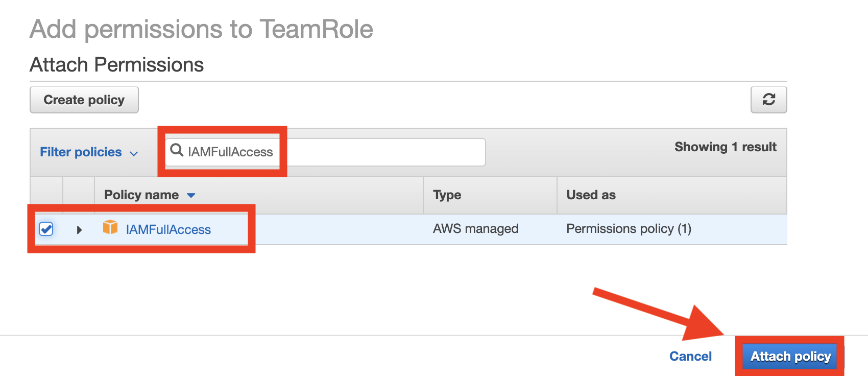Open the IAMFullAccess policy link
The width and height of the screenshot is (868, 376).
tap(168, 230)
